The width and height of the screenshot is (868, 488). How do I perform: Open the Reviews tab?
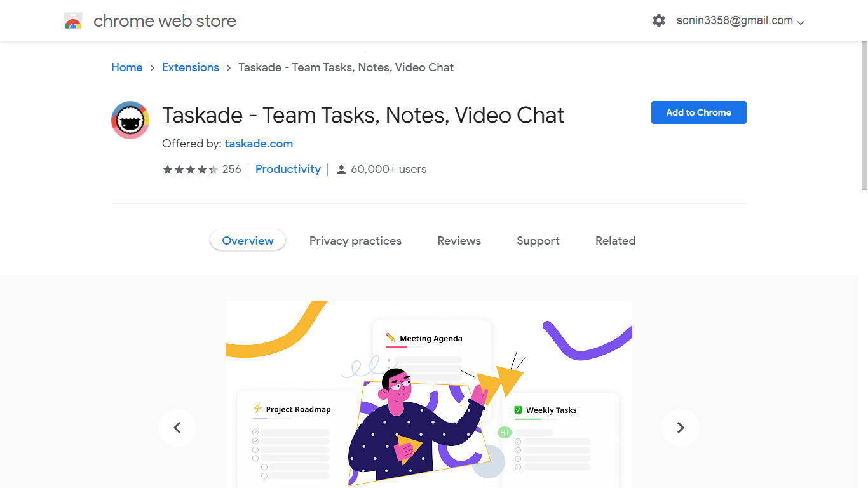pos(459,241)
